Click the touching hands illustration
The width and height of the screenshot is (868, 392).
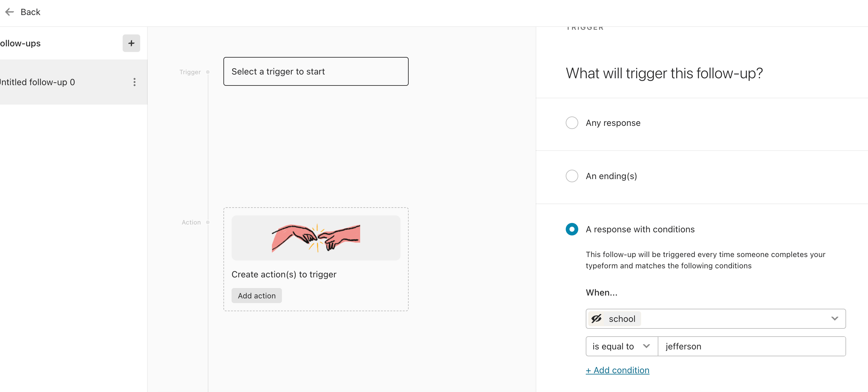316,238
